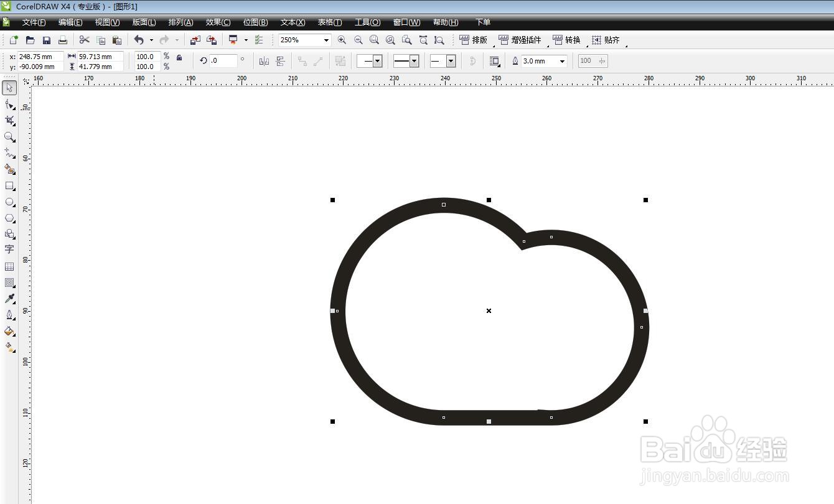Print the document
The height and width of the screenshot is (504, 834).
coord(62,40)
